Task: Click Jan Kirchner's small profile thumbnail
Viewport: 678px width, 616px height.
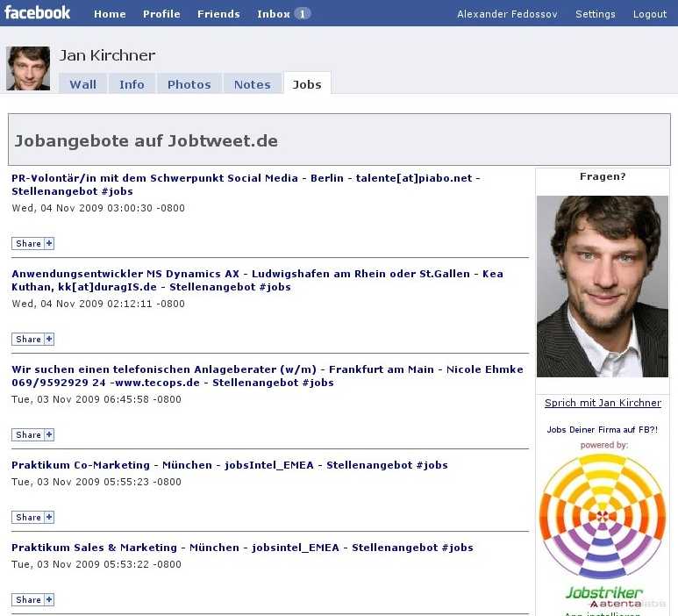Action: pos(28,68)
